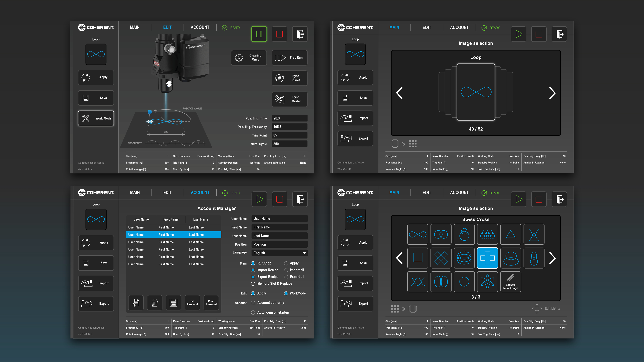
Task: Click the previous chevron in the Swiss Cross gallery
Action: tap(399, 258)
